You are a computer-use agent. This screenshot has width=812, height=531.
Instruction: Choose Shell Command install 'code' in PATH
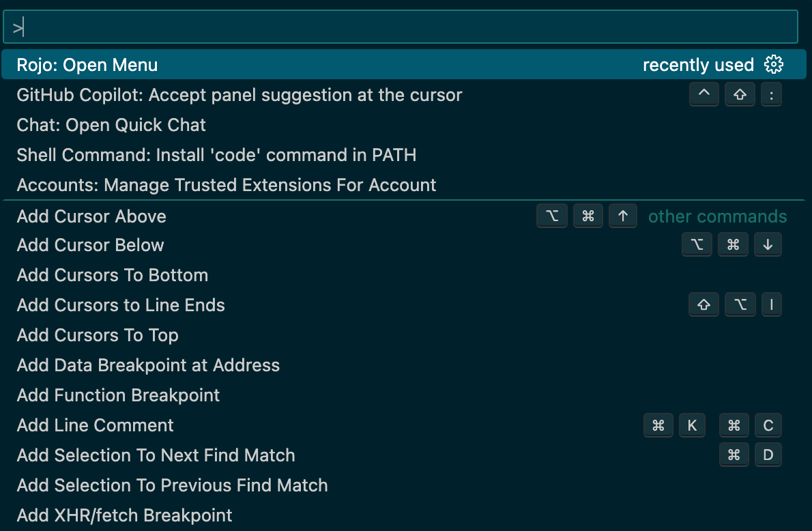coord(216,155)
